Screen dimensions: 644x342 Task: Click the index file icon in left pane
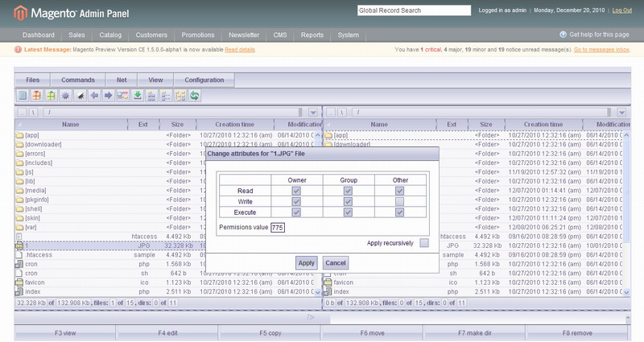coord(19,292)
